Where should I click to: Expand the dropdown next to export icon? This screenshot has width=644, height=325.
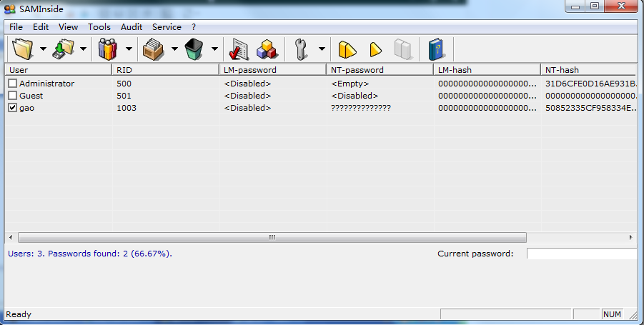click(84, 49)
